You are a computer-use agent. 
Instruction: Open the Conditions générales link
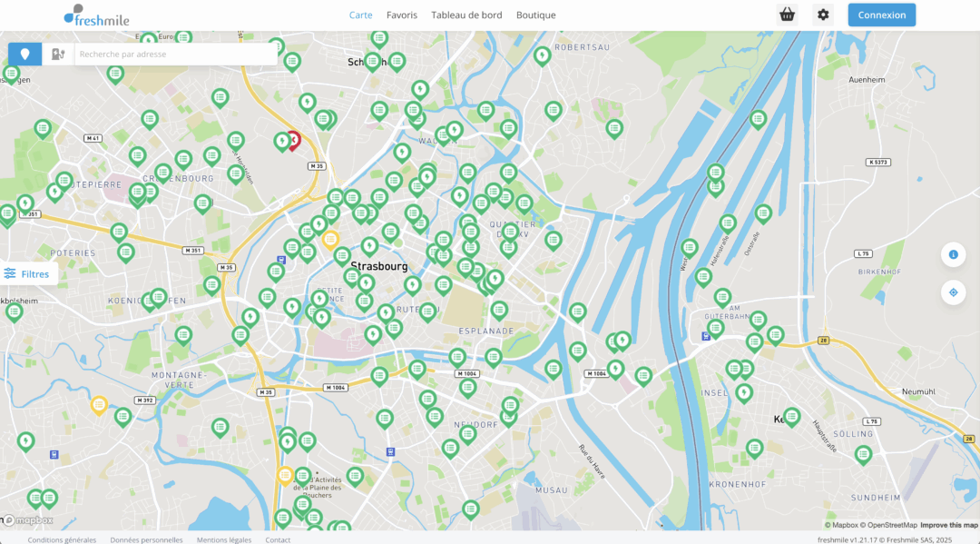coord(62,539)
